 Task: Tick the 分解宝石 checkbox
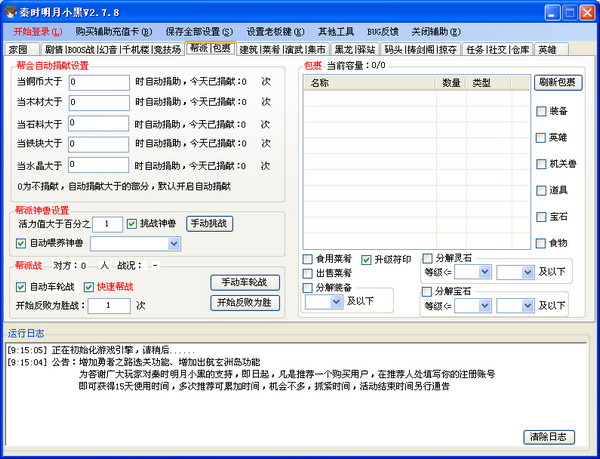[427, 292]
